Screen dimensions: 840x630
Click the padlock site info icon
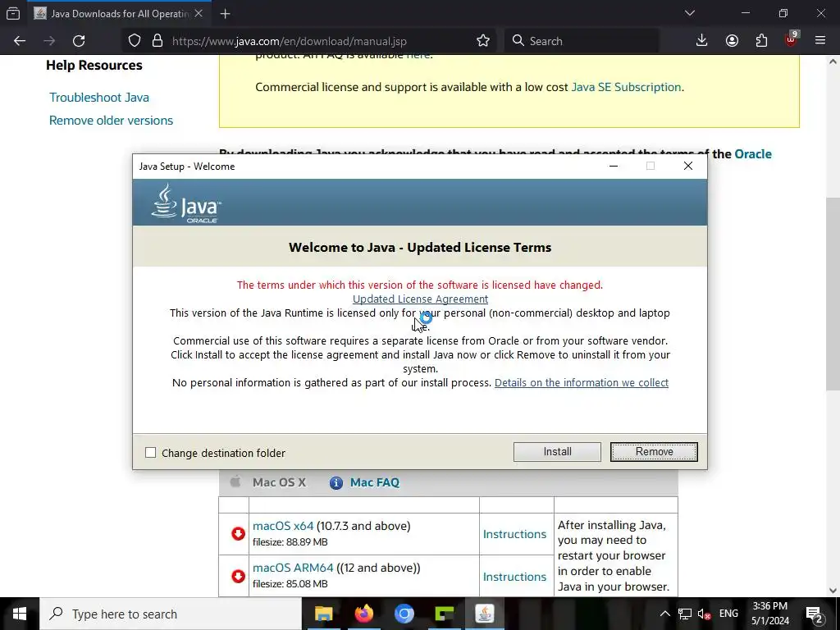[157, 41]
